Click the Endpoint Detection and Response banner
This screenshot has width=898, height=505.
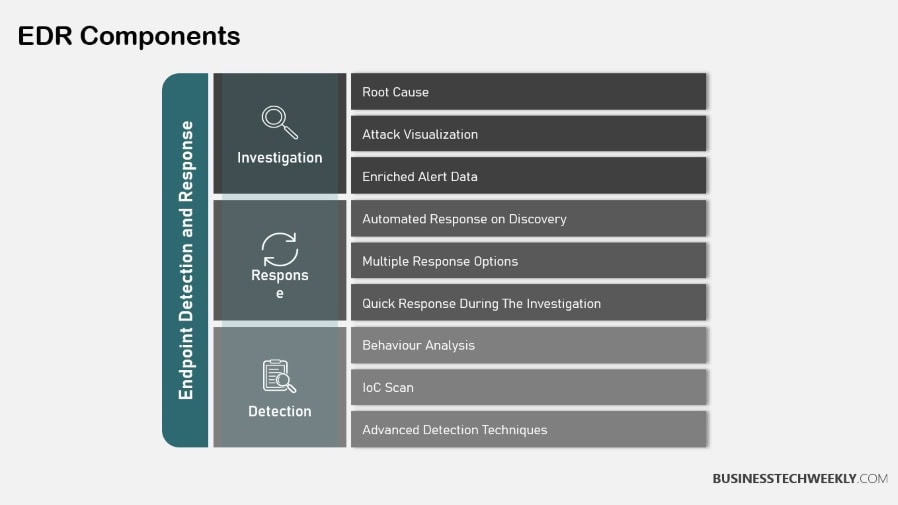pyautogui.click(x=185, y=260)
